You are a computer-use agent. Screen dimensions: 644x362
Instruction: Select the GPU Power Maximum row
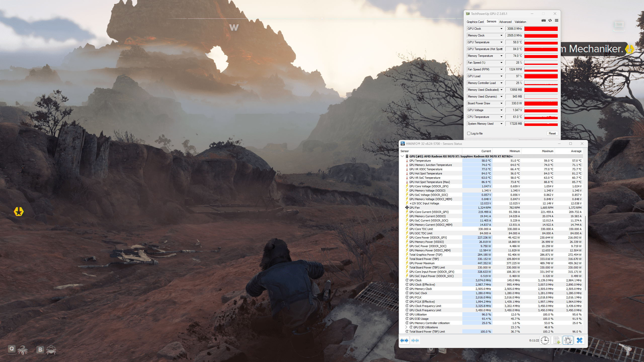tap(491, 263)
